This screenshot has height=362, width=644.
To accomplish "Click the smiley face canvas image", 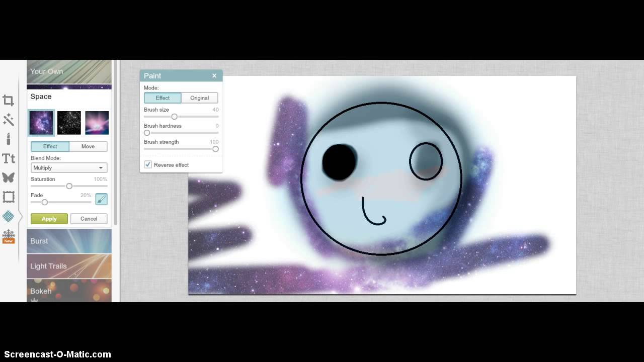I will coord(382,185).
